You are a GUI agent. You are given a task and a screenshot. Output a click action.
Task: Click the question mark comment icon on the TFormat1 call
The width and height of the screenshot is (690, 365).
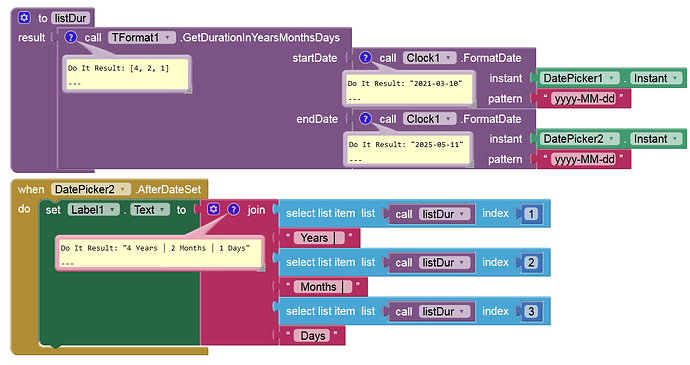pyautogui.click(x=70, y=37)
